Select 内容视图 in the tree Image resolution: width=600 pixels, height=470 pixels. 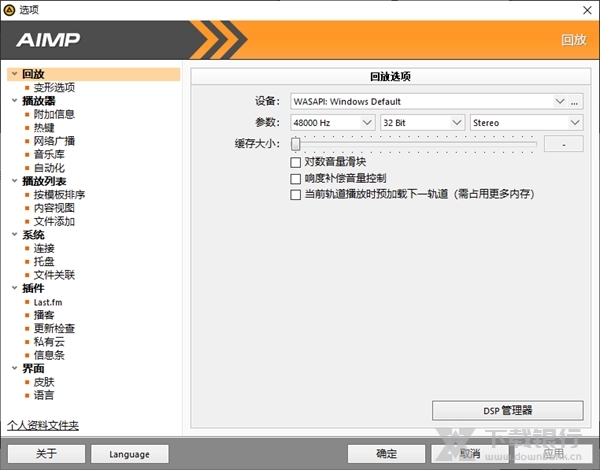point(54,208)
